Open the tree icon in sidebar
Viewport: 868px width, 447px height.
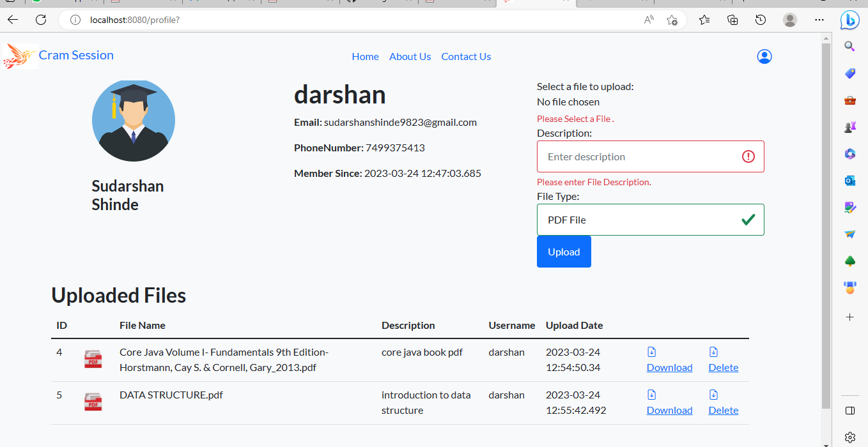coord(849,261)
